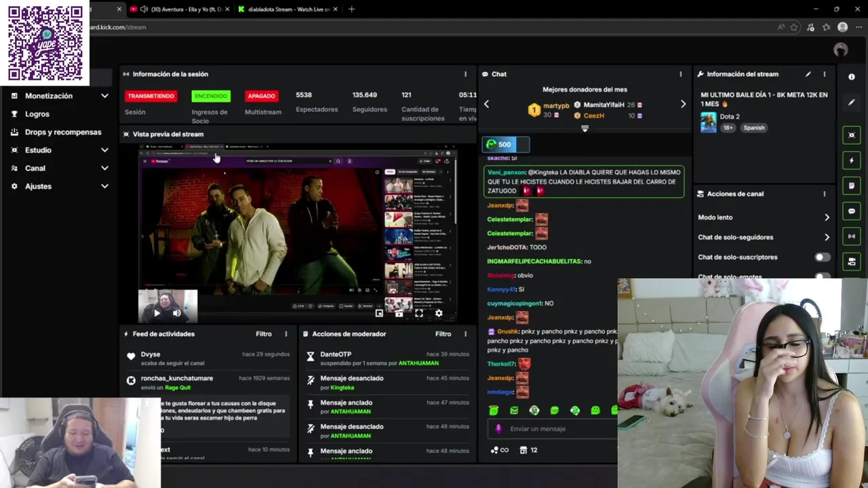Click pinned message from Vani_panxon
The width and height of the screenshot is (868, 488).
pyautogui.click(x=585, y=182)
